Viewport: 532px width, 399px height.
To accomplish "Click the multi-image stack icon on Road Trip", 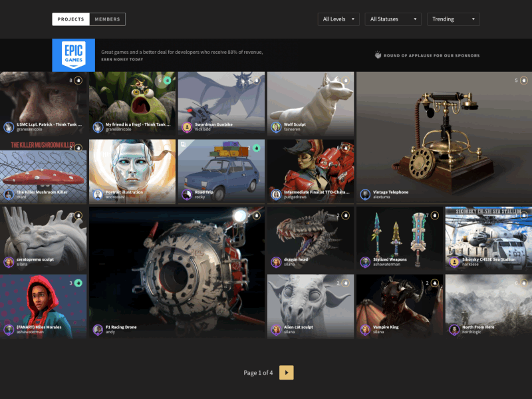I will point(184,144).
